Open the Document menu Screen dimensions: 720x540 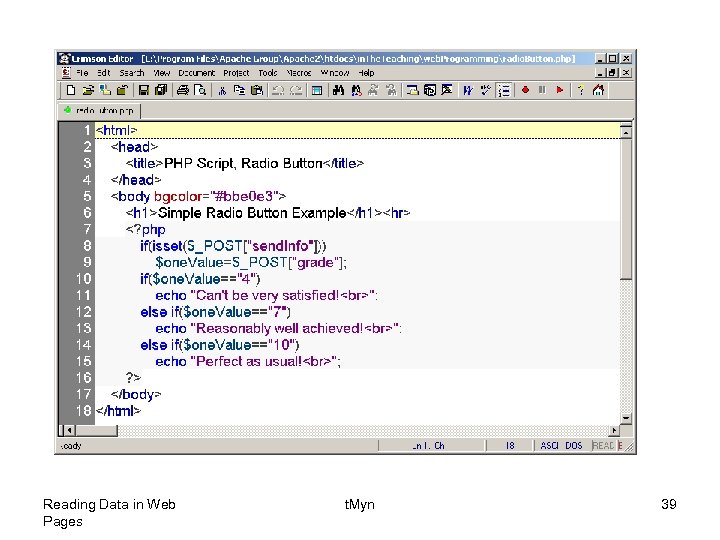coord(197,73)
